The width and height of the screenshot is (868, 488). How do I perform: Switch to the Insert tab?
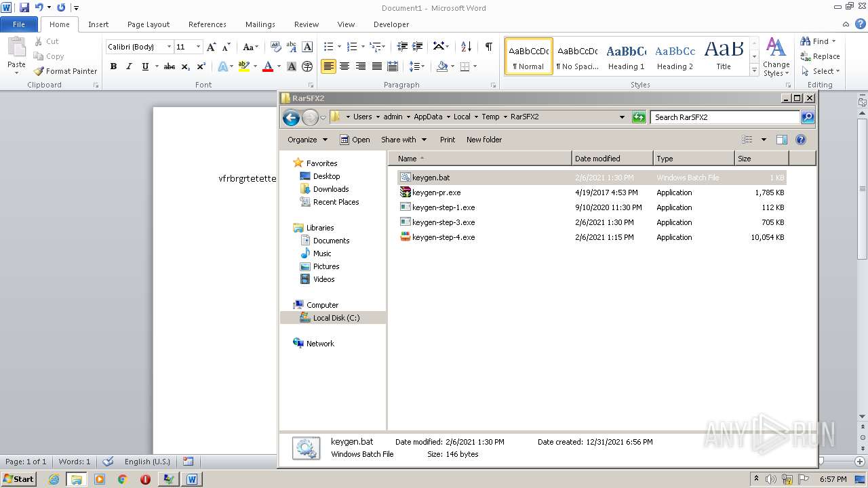pos(98,24)
